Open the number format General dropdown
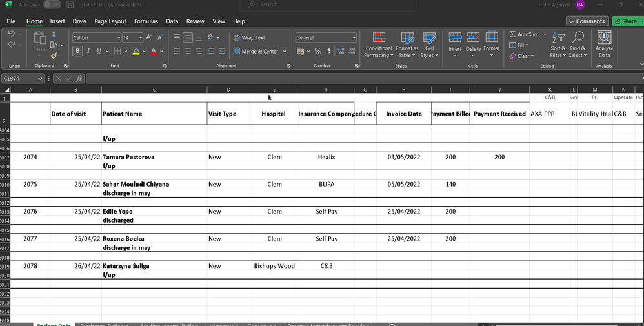This screenshot has height=326, width=644. click(x=354, y=38)
